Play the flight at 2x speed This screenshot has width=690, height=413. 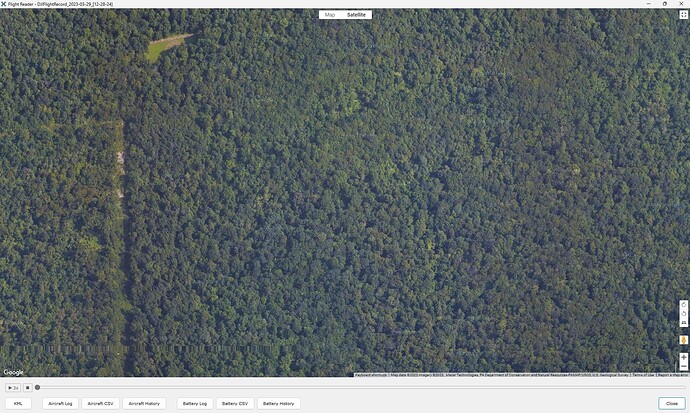pyautogui.click(x=14, y=387)
